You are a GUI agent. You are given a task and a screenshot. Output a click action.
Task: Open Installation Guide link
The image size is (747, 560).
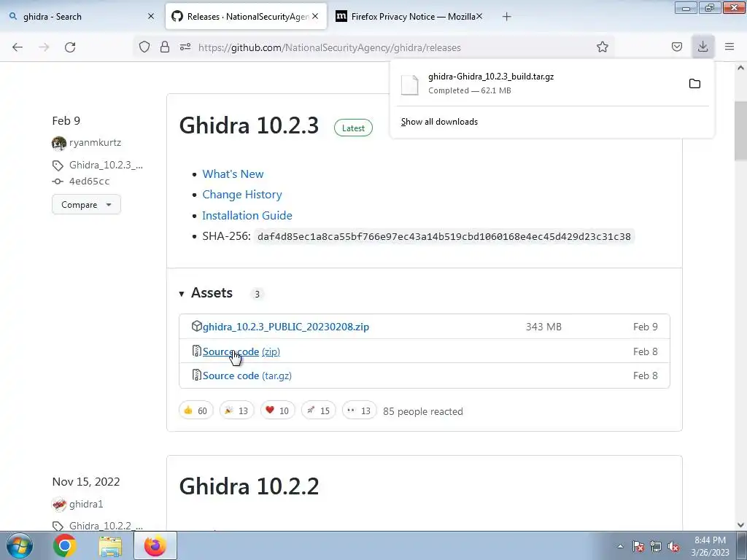[247, 215]
